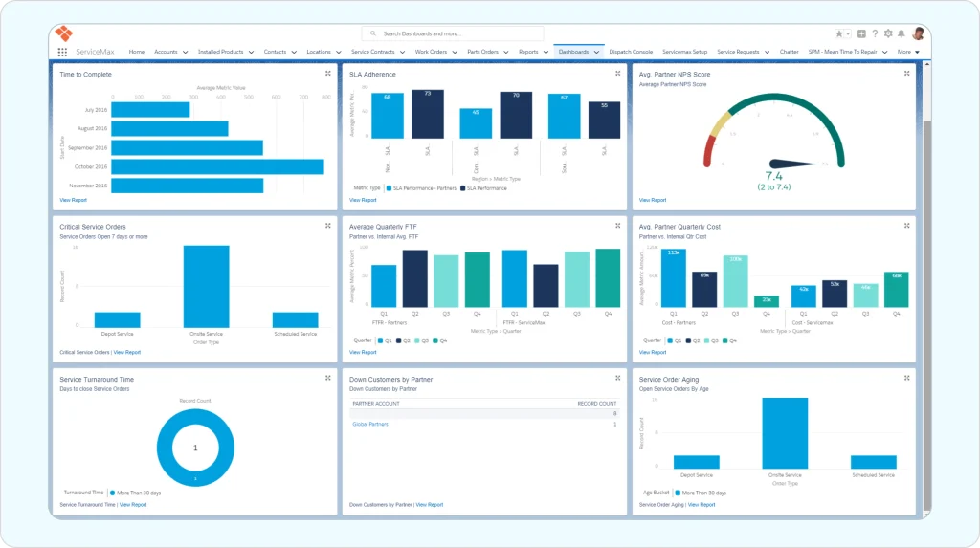980x548 pixels.
Task: Open the notifications bell
Action: coord(902,33)
